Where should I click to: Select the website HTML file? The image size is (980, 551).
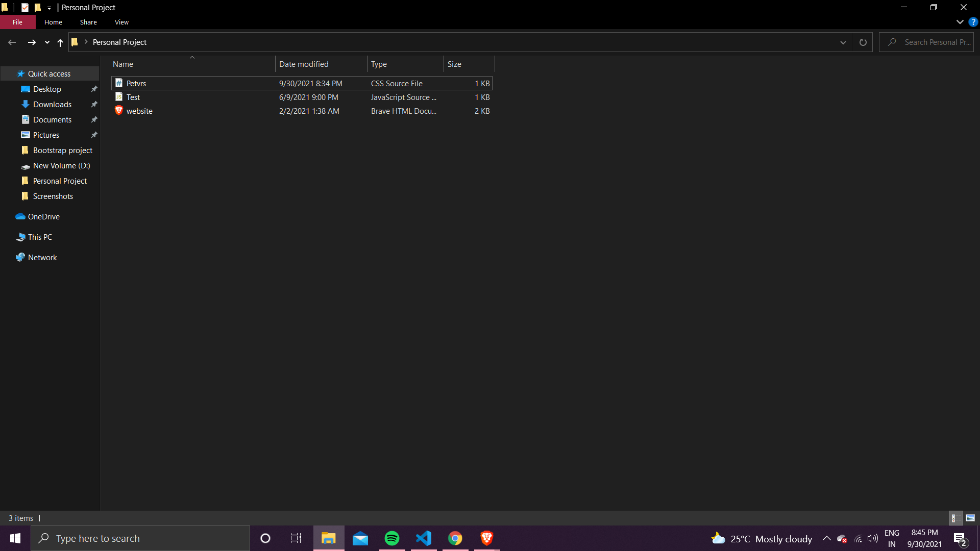[139, 111]
